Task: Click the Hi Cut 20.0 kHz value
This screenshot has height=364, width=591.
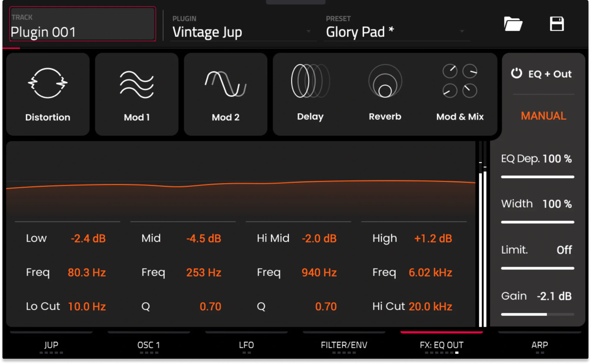Action: 430,306
